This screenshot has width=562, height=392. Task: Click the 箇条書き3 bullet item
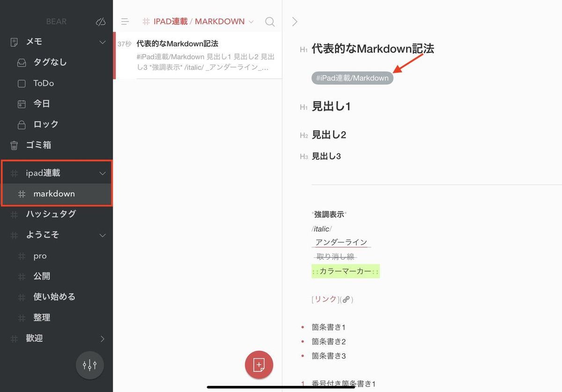point(329,356)
